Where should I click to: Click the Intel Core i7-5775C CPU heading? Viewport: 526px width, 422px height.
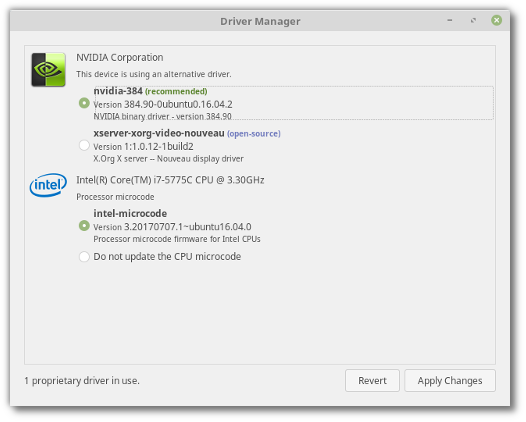170,180
